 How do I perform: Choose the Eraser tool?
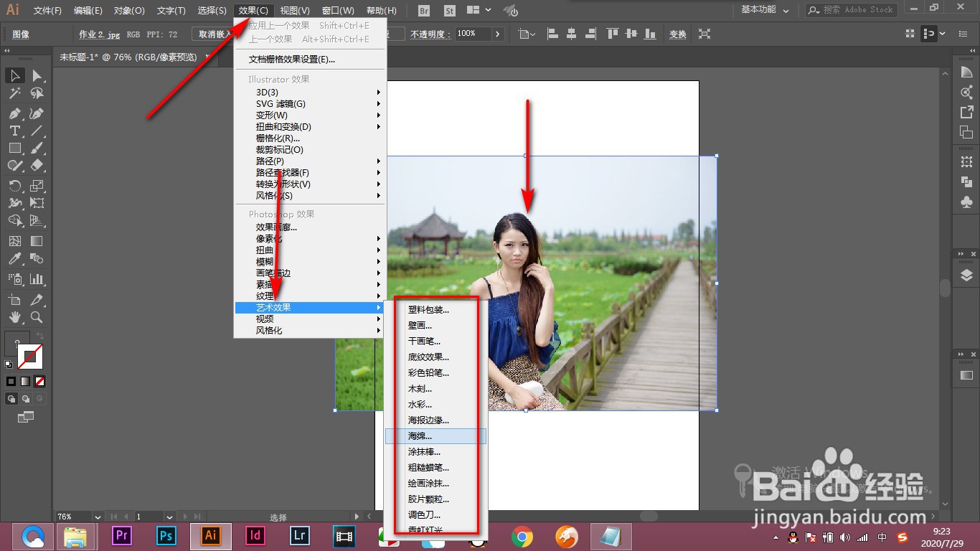(x=37, y=165)
